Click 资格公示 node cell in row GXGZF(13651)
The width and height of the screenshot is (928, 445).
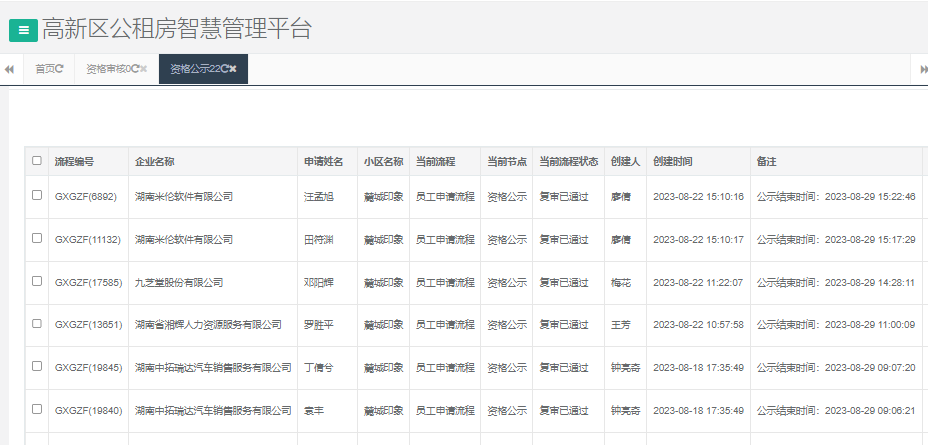pos(507,325)
